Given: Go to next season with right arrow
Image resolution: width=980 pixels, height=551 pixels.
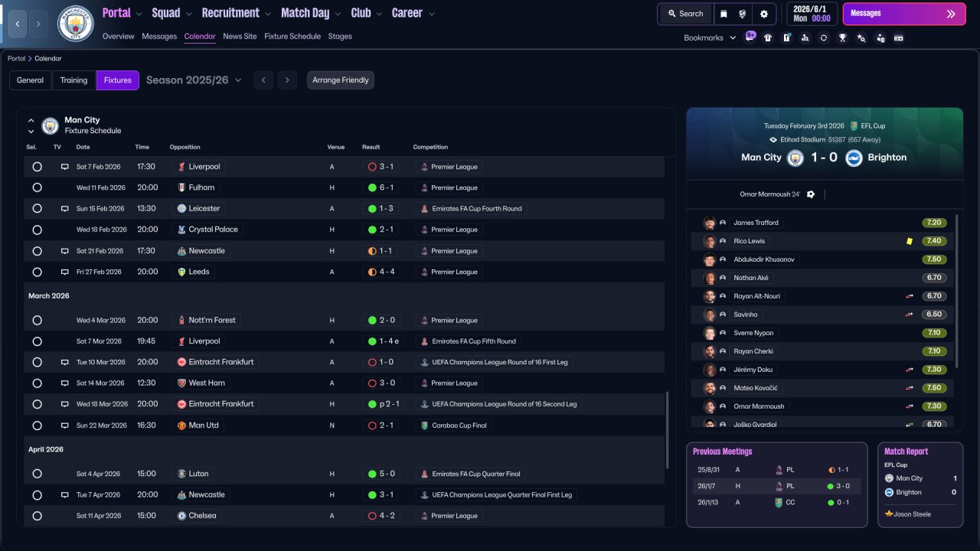Looking at the screenshot, I should (287, 80).
